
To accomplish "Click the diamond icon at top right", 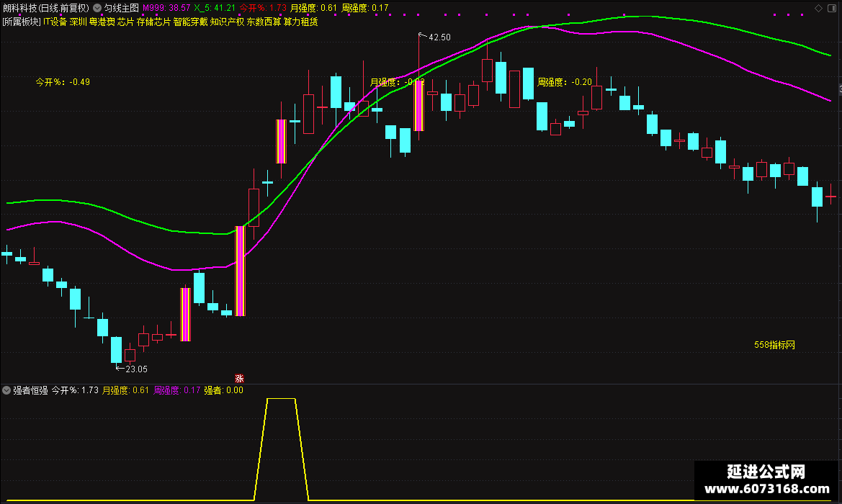I will (x=818, y=8).
